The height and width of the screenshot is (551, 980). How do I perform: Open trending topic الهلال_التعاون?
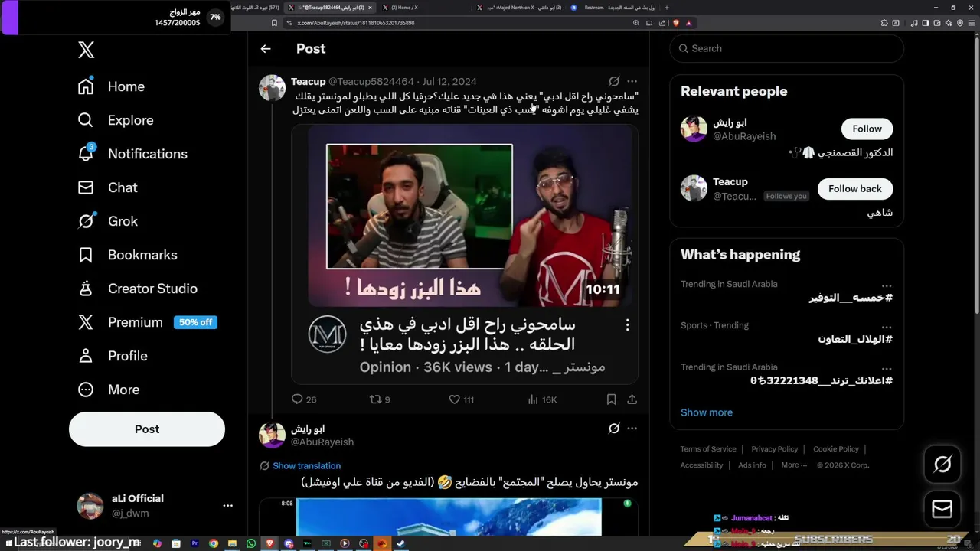pyautogui.click(x=855, y=339)
